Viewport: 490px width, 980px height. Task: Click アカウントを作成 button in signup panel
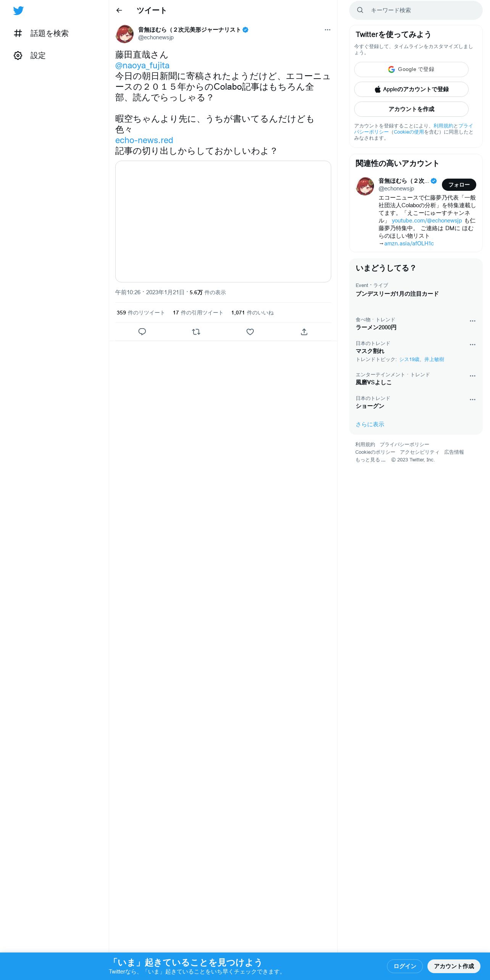pos(411,109)
